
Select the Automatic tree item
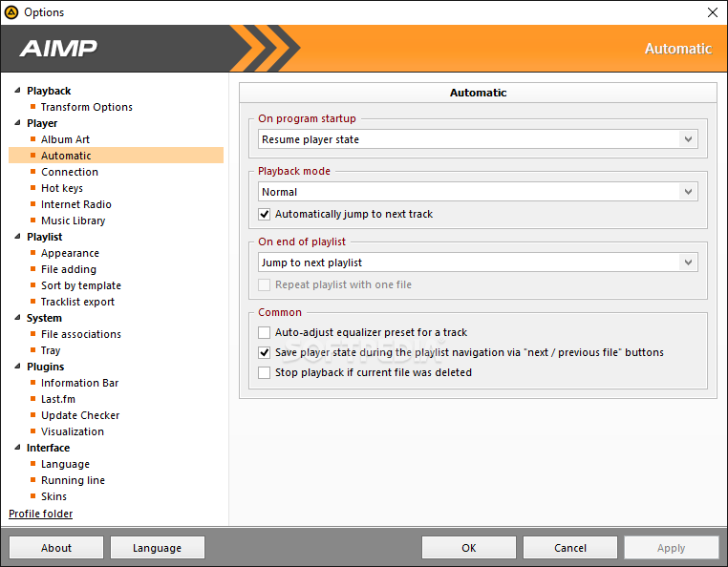116,156
